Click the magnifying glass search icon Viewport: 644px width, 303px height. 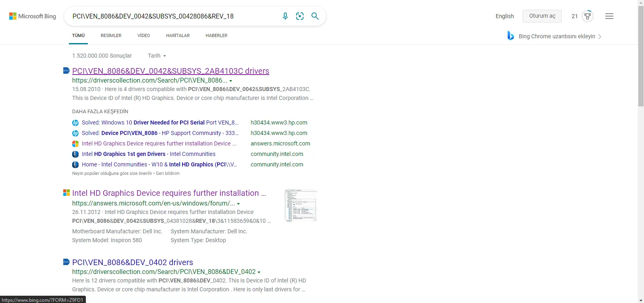[315, 16]
